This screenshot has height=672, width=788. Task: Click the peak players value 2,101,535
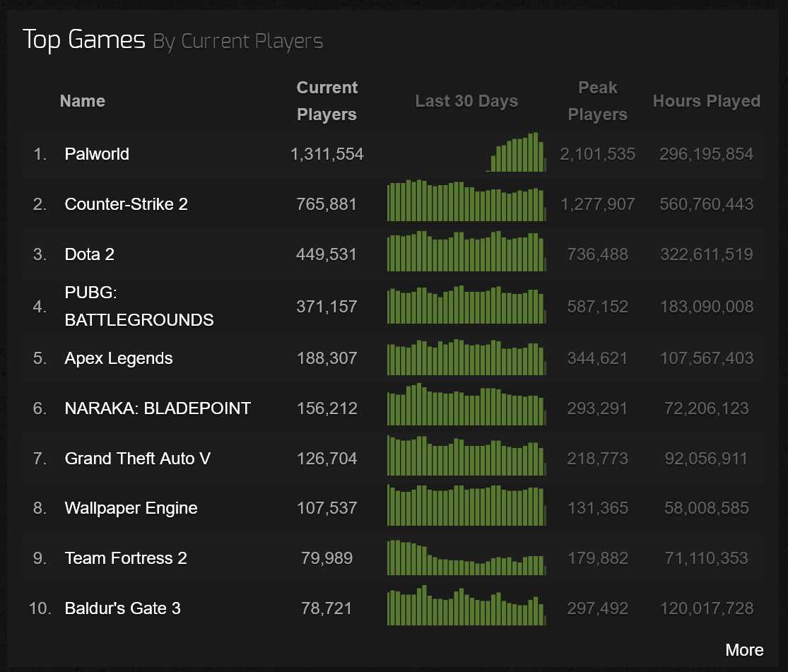597,154
